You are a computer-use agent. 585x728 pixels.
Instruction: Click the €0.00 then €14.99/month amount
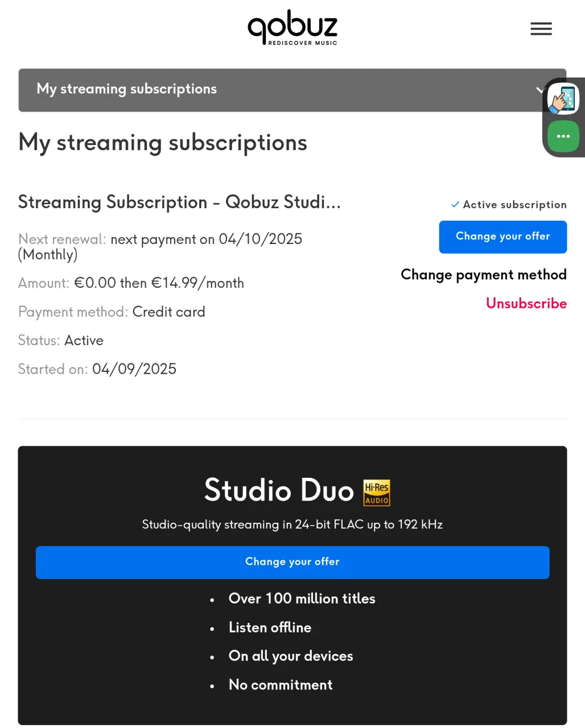[159, 283]
